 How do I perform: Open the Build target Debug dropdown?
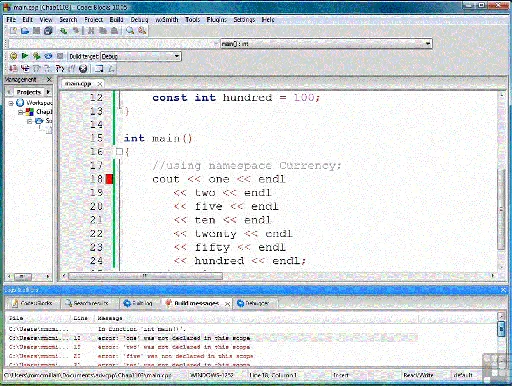pyautogui.click(x=141, y=56)
